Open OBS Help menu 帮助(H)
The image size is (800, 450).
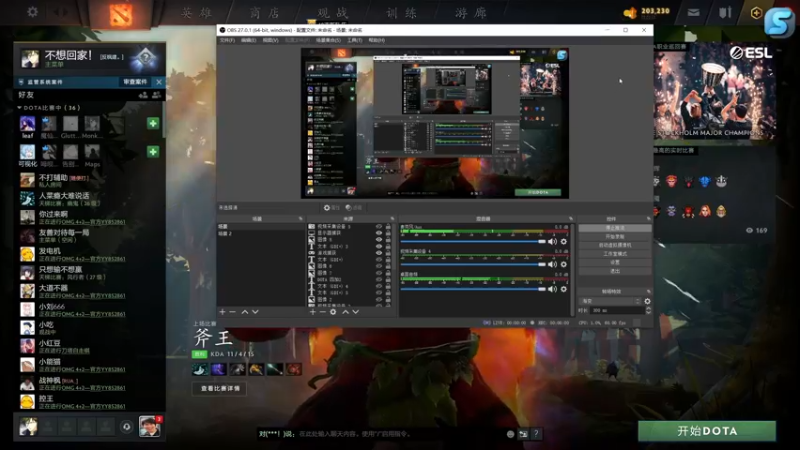tap(377, 40)
